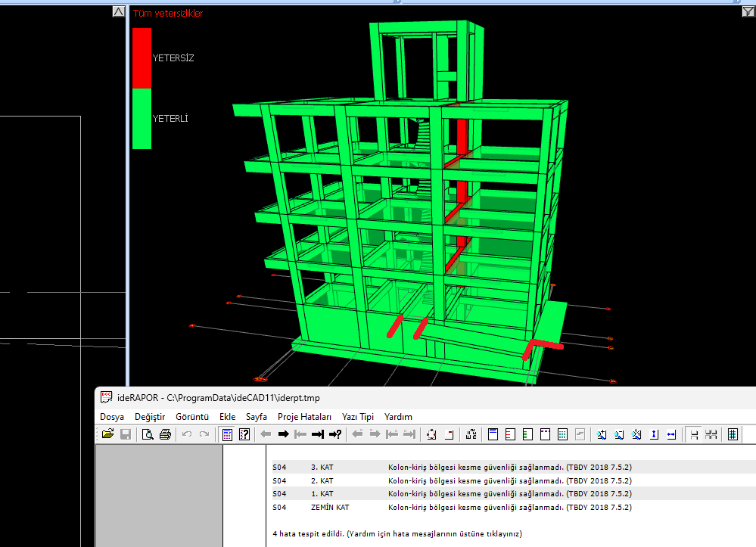Click the S04 ZEMİN KAT error message
Image resolution: width=756 pixels, height=547 pixels.
click(510, 507)
